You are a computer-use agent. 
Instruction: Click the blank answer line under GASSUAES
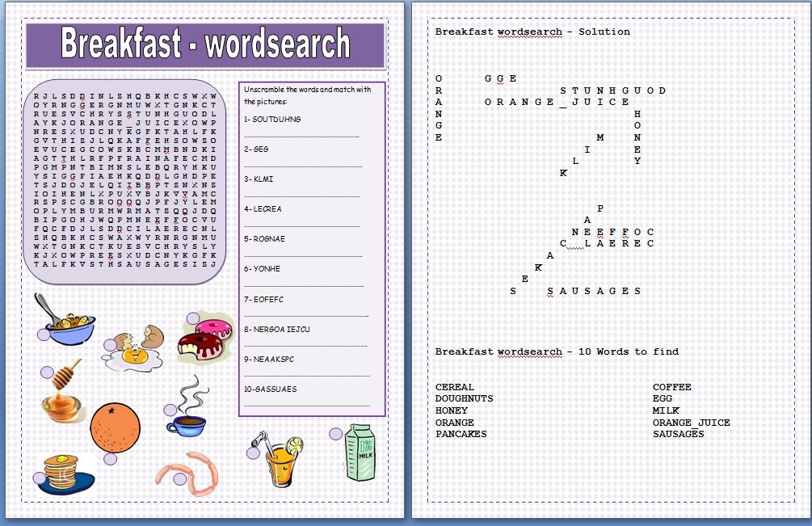point(306,406)
